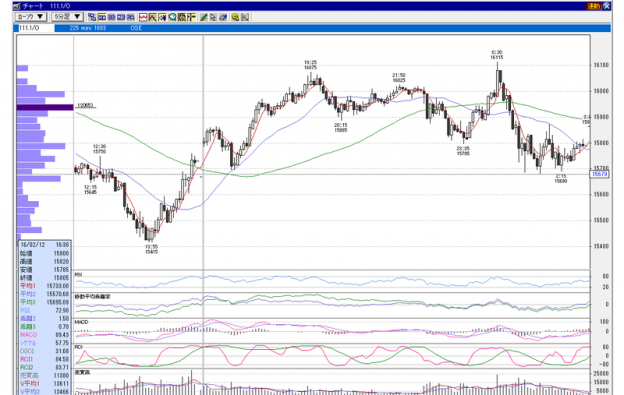Image resolution: width=624 pixels, height=395 pixels.
Task: Click the linked windows tree icon
Action: [x=92, y=17]
